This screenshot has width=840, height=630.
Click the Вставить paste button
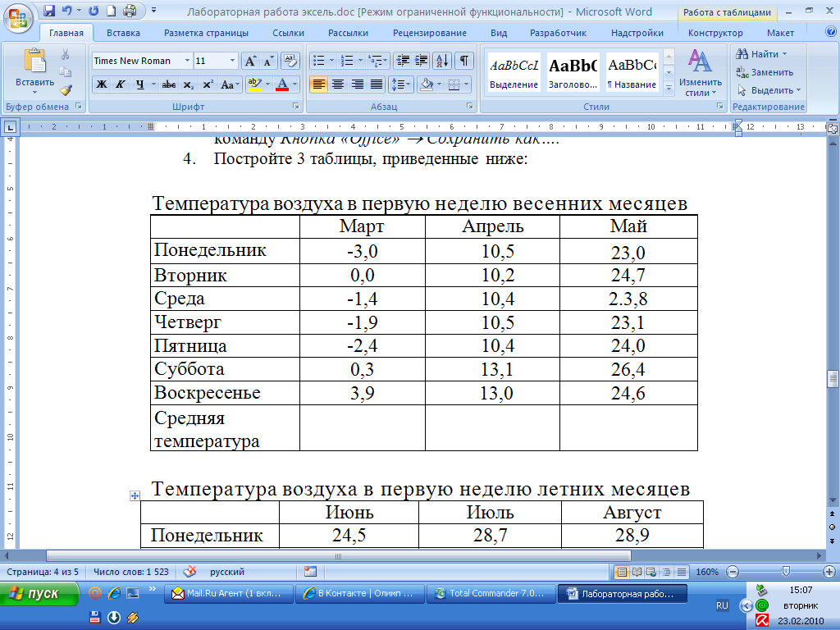point(34,72)
